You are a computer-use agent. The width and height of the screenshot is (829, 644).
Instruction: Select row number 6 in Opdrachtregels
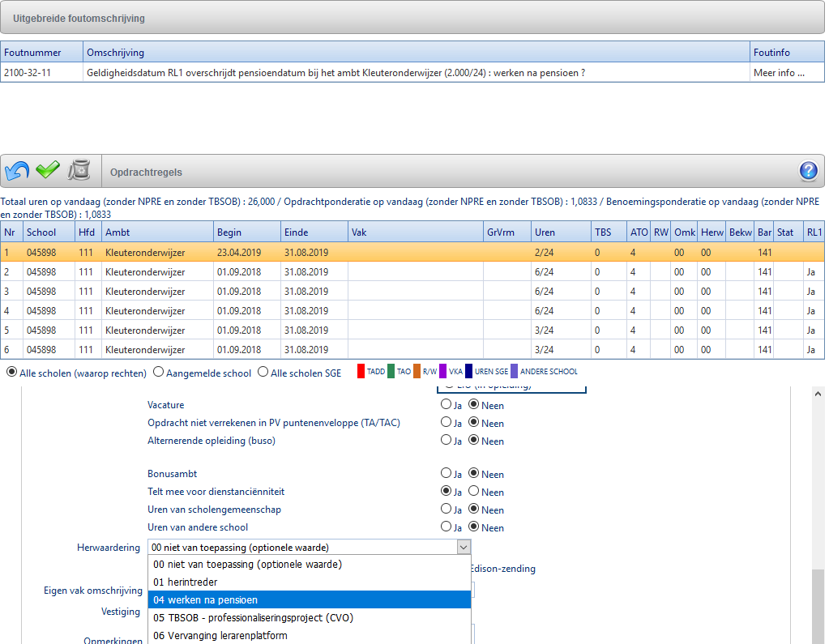tap(412, 350)
